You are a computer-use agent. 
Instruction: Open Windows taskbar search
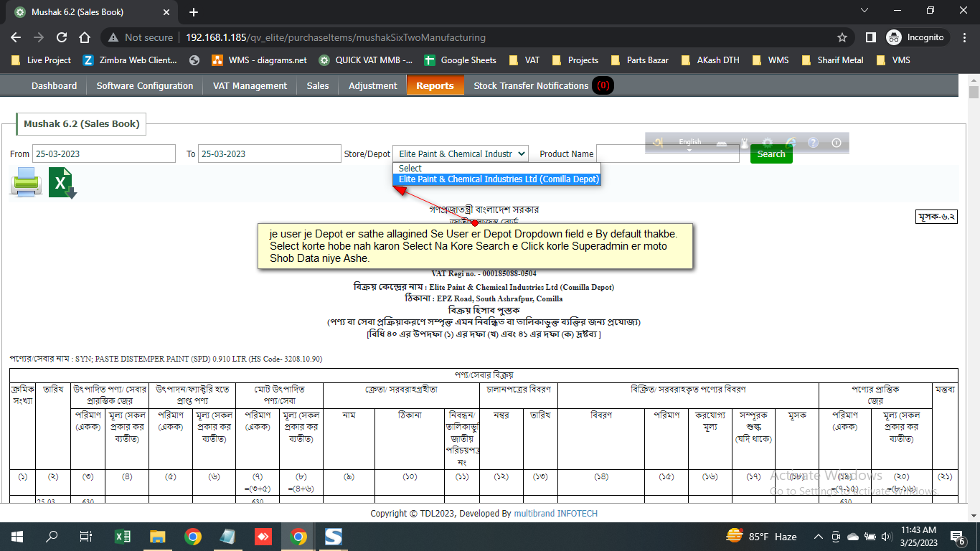click(x=52, y=536)
